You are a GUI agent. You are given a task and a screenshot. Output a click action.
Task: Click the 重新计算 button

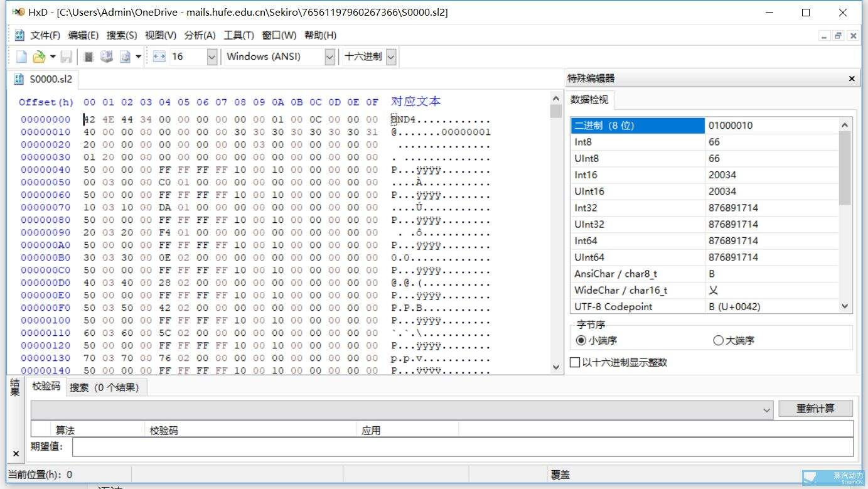(x=815, y=409)
